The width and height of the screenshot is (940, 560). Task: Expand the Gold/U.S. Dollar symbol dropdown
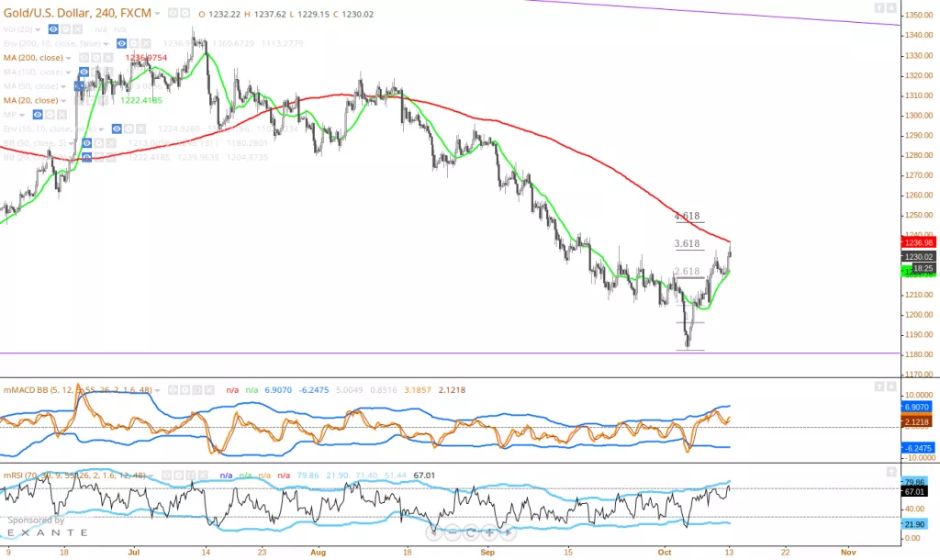point(157,14)
